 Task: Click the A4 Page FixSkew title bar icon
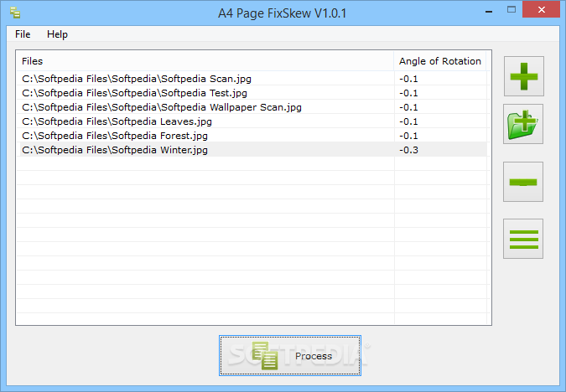(x=15, y=13)
